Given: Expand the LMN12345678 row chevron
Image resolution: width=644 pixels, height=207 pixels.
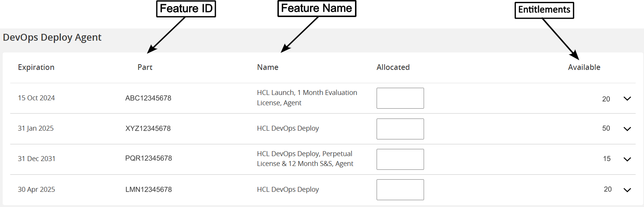Looking at the screenshot, I should 627,190.
